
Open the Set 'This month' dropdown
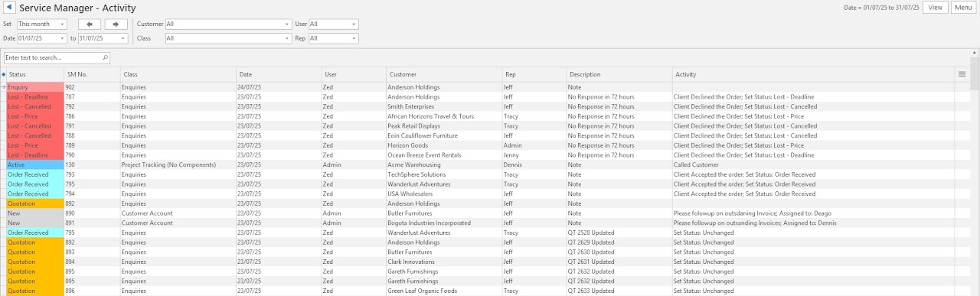[63, 24]
